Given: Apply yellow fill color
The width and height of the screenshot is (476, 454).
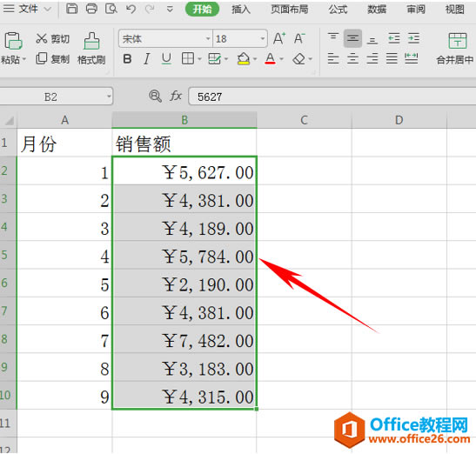Looking at the screenshot, I should [244, 59].
